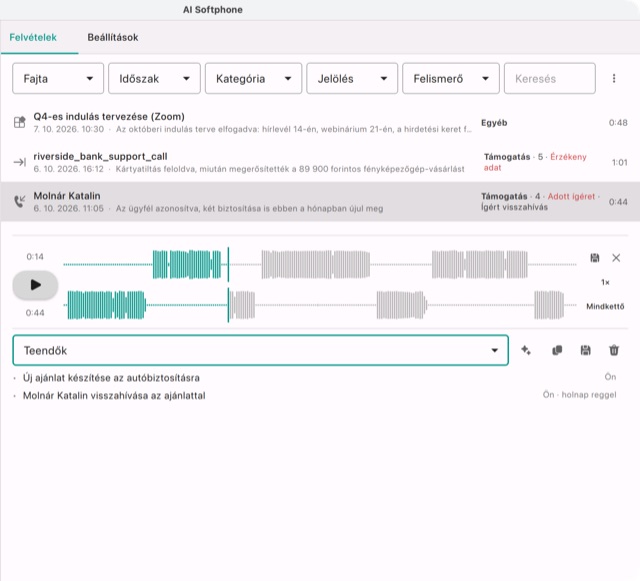The height and width of the screenshot is (581, 640).
Task: Click the Keresés search field
Action: coord(549,78)
